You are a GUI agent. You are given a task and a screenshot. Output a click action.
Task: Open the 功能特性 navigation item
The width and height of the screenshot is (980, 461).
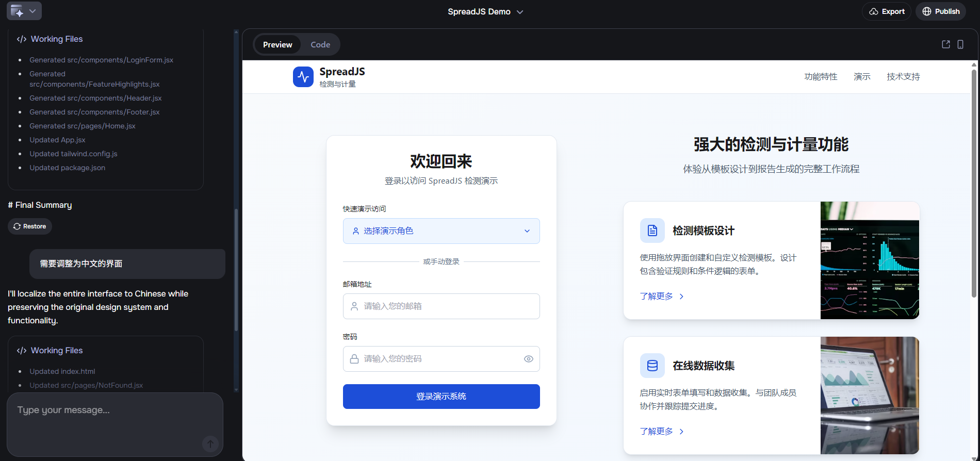coord(821,77)
